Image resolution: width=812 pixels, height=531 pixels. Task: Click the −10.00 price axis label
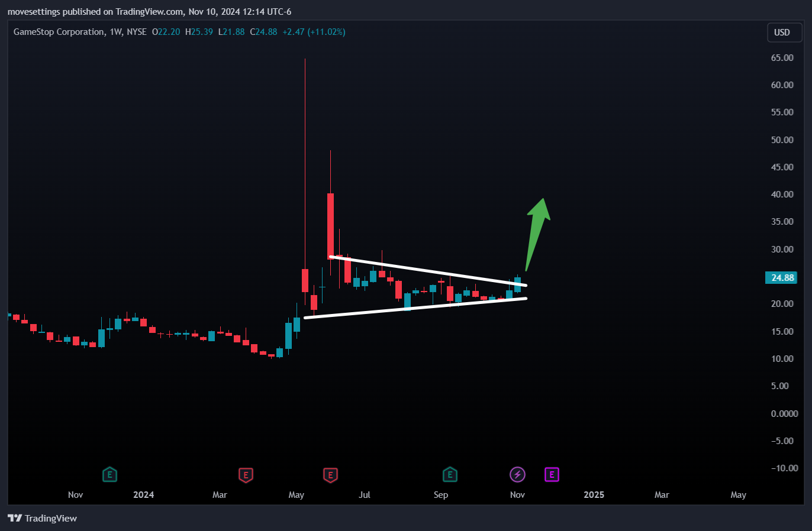(x=784, y=468)
